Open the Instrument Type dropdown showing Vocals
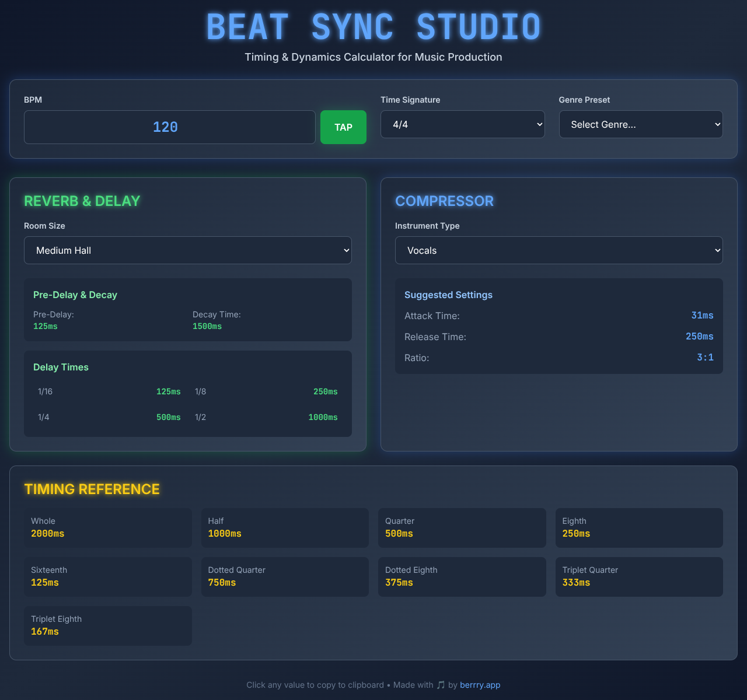This screenshot has height=700, width=747. [558, 250]
